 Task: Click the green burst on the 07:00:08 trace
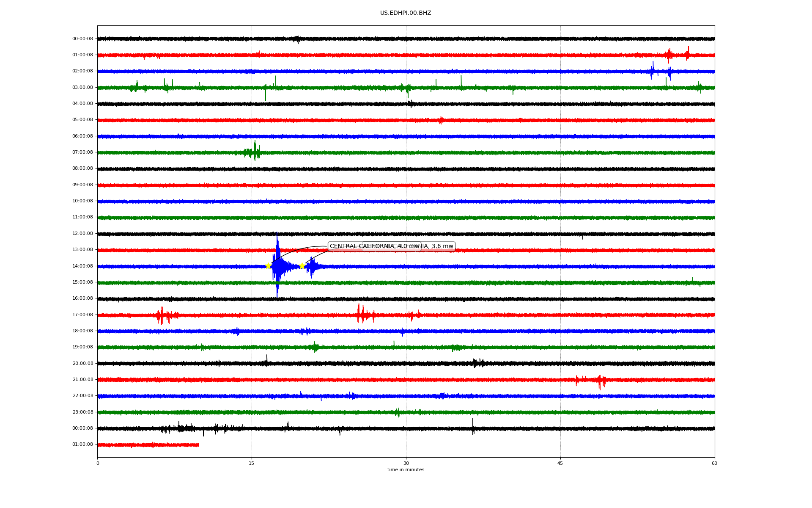[255, 152]
